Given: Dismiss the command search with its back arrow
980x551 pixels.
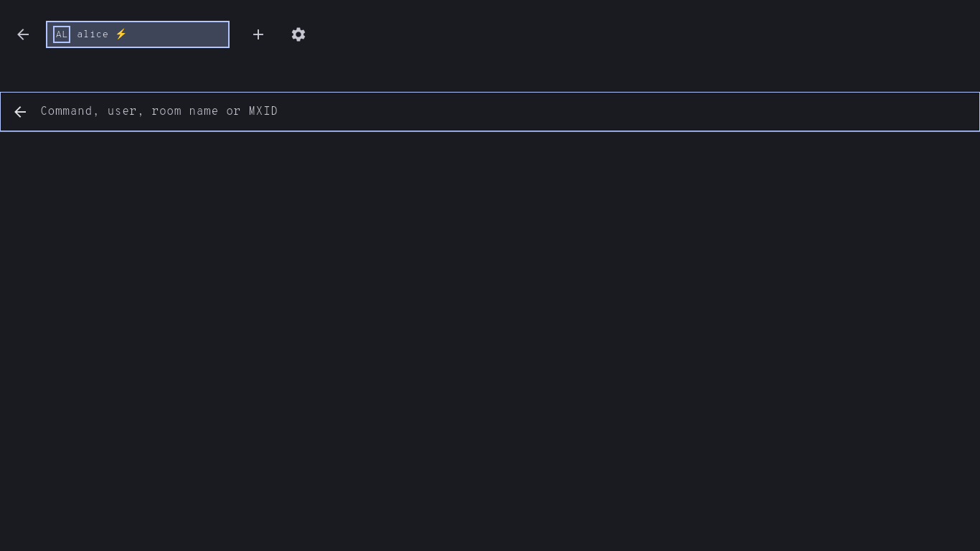Looking at the screenshot, I should click(x=20, y=112).
